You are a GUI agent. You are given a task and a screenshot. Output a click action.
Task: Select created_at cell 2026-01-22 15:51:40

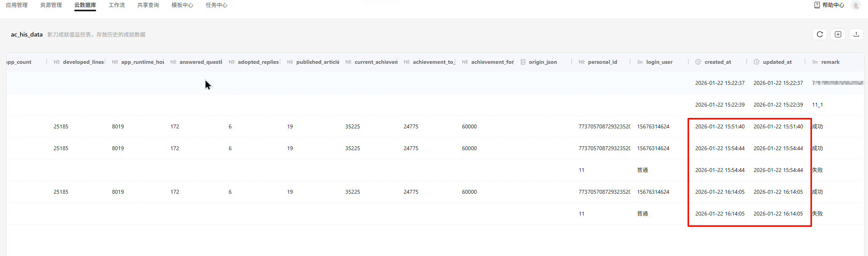(x=720, y=126)
